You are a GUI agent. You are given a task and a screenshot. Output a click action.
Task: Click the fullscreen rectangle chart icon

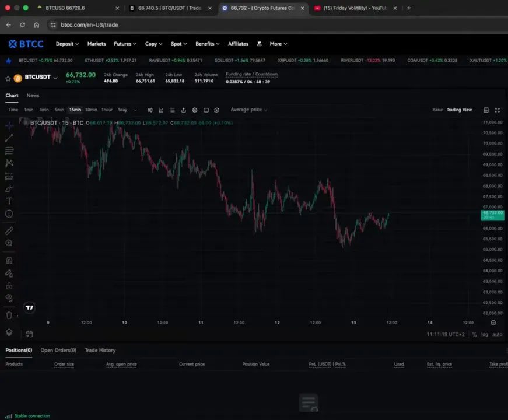coord(206,110)
